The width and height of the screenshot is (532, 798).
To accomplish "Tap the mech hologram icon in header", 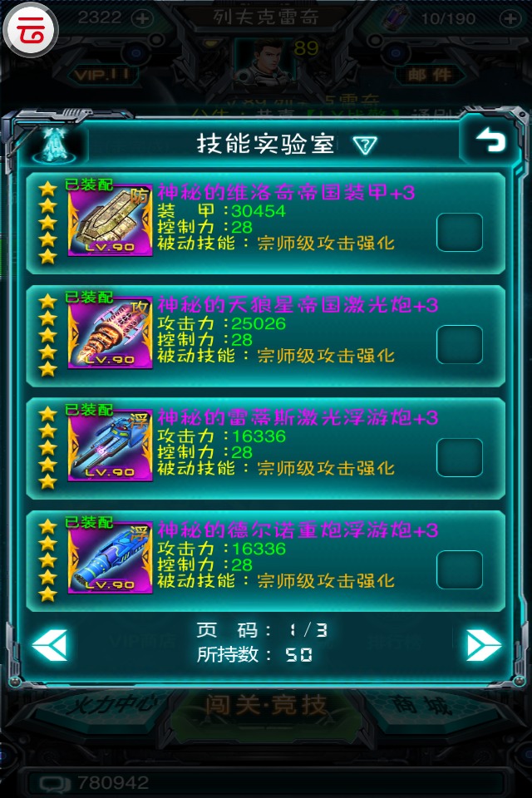I will coord(54,145).
